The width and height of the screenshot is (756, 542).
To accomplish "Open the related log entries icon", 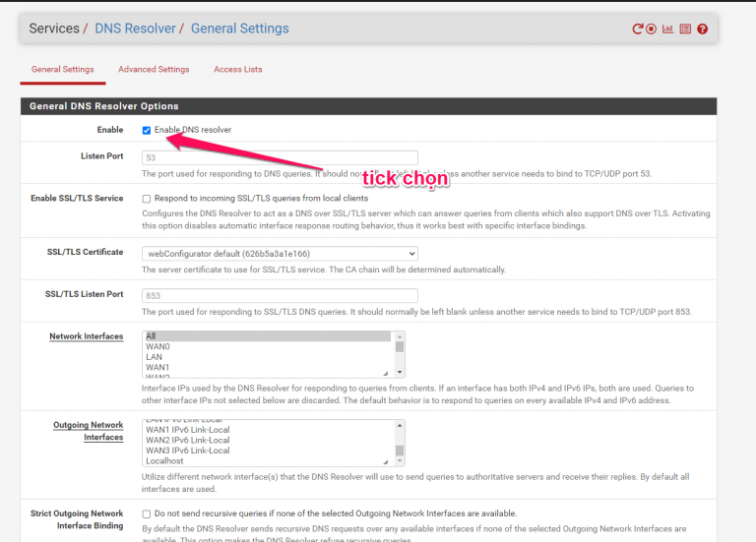I will pyautogui.click(x=685, y=30).
